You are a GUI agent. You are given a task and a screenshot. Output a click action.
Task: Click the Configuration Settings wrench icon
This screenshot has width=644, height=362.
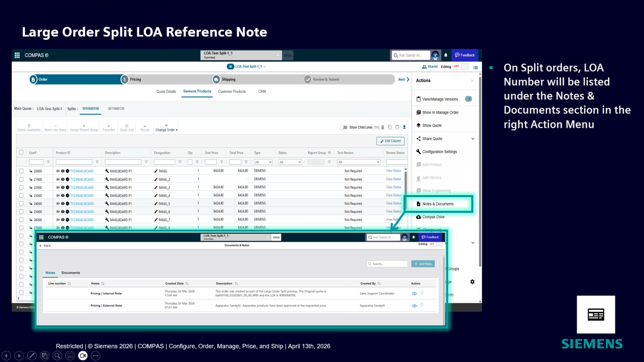tap(419, 152)
